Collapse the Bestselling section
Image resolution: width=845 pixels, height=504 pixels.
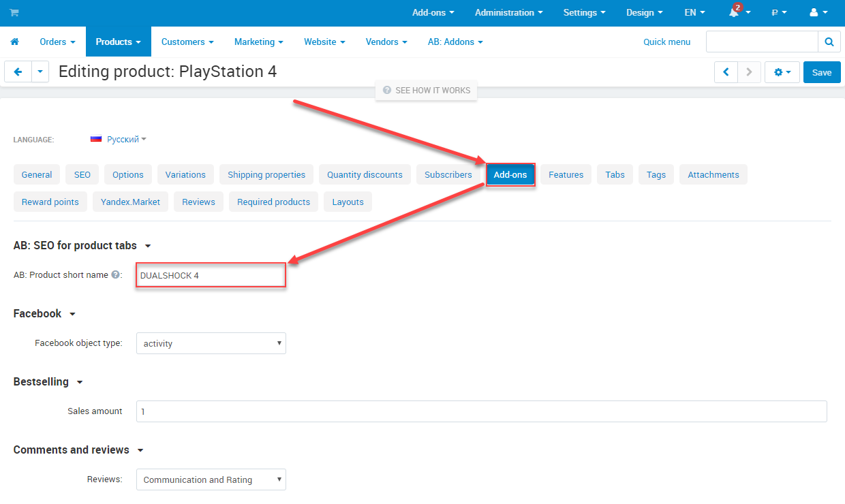78,381
